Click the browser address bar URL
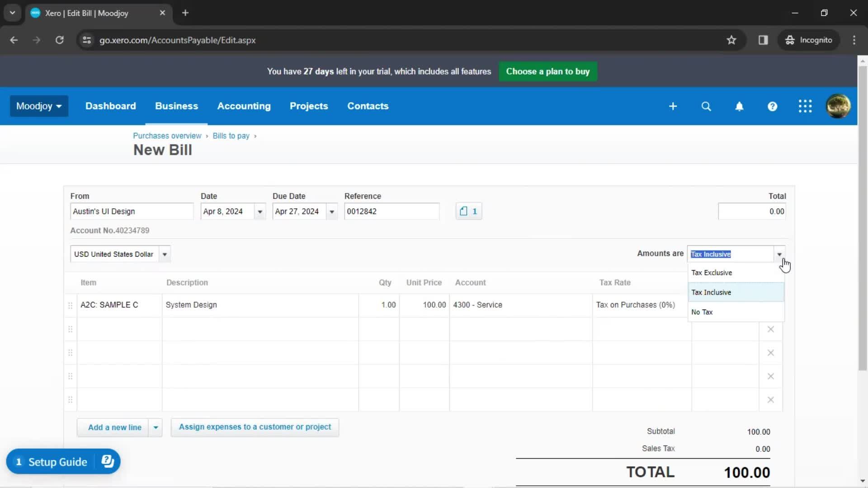Image resolution: width=868 pixels, height=488 pixels. (178, 40)
